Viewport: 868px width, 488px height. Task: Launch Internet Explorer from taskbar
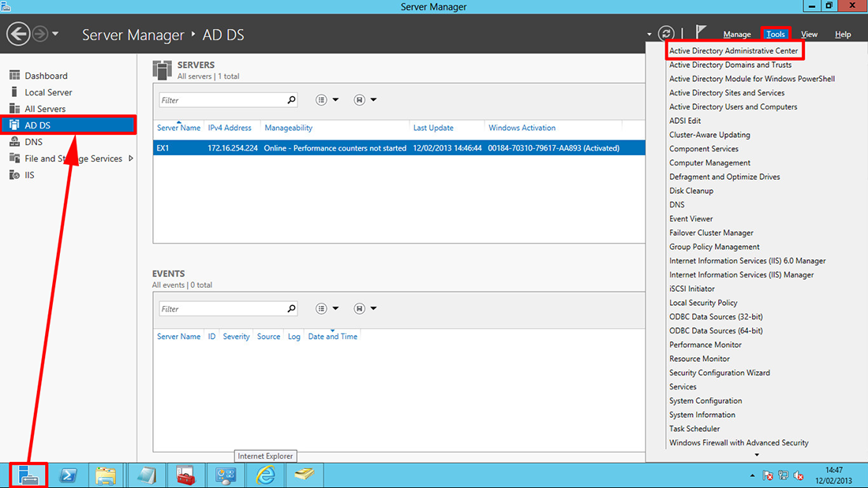pos(266,475)
